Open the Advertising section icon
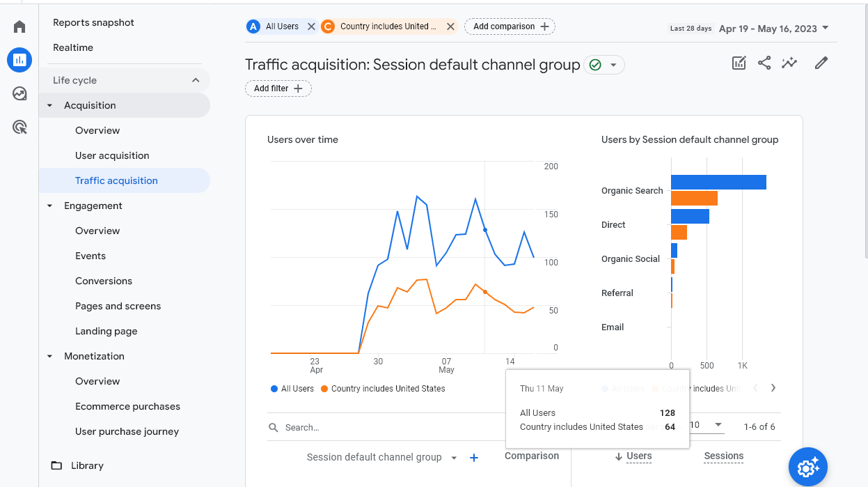 [x=19, y=127]
